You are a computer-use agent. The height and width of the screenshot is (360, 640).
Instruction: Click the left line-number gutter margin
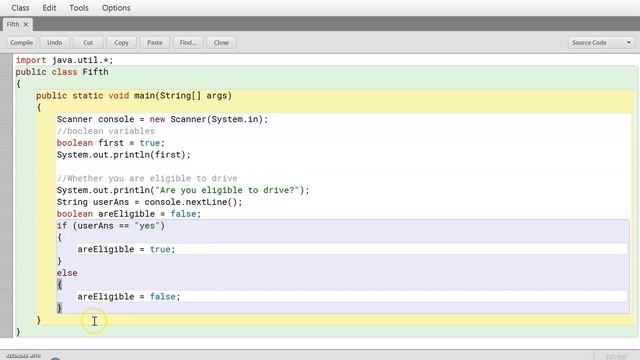point(6,196)
